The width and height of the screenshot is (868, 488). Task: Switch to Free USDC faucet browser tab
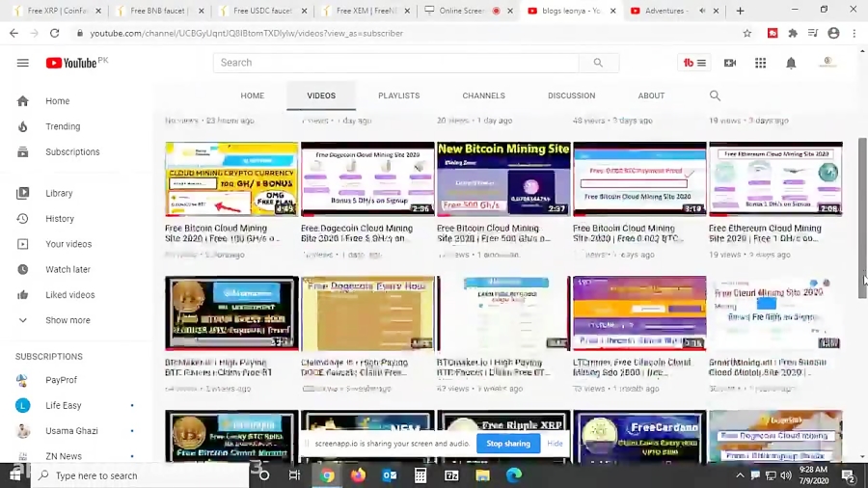click(x=261, y=11)
